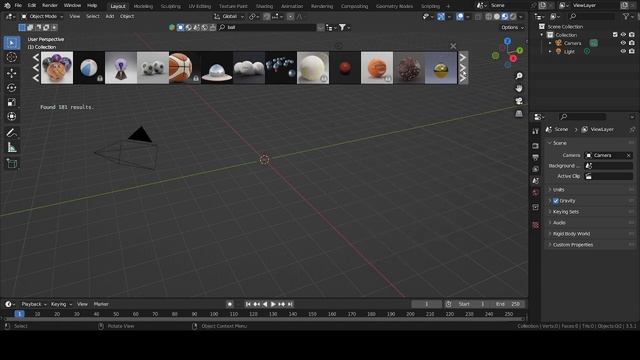
Task: Disable Camera in renders toggle
Action: pyautogui.click(x=632, y=43)
